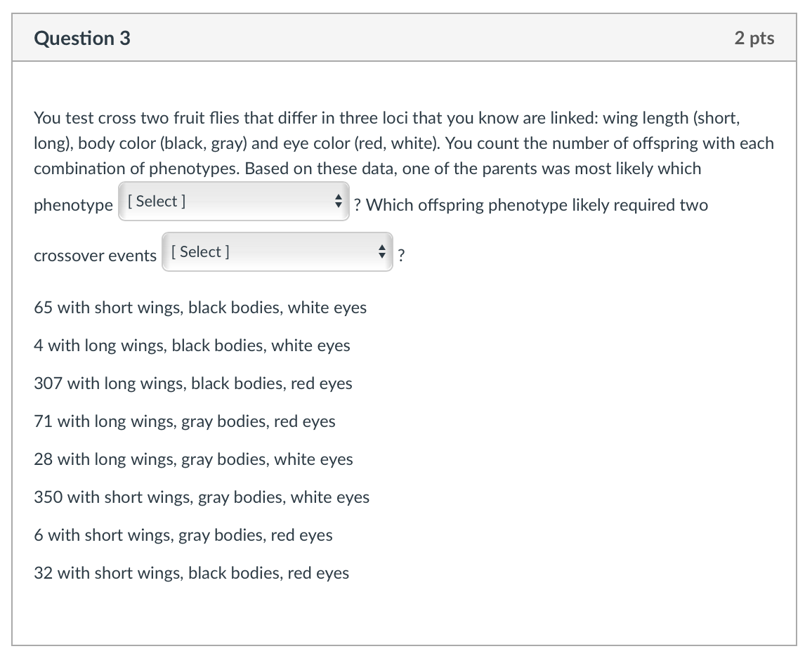Click the question mark after crossover dropdown

coord(400,255)
